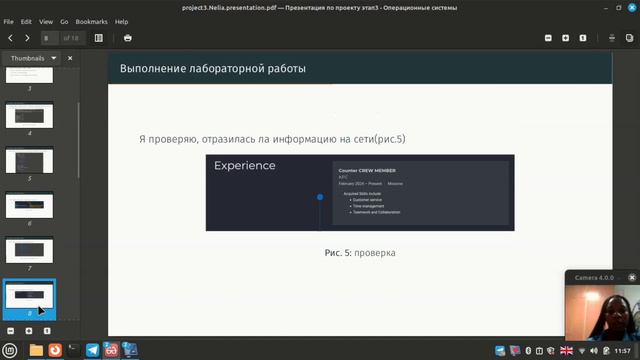Open the Go menu

tap(64, 22)
